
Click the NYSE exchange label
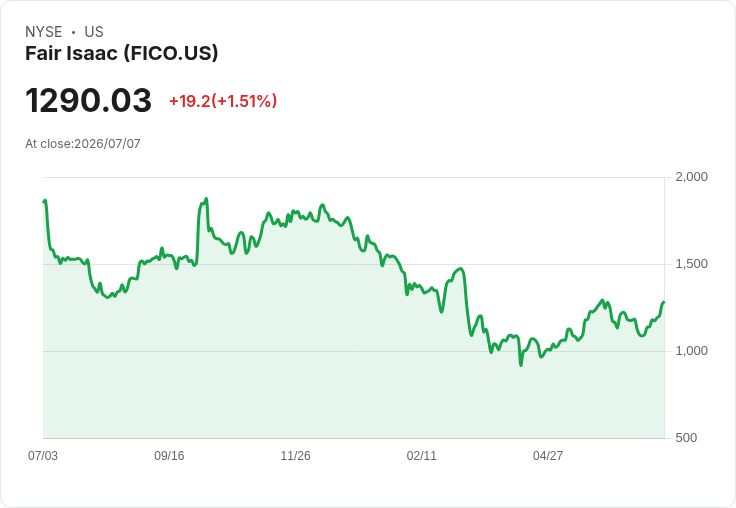44,32
